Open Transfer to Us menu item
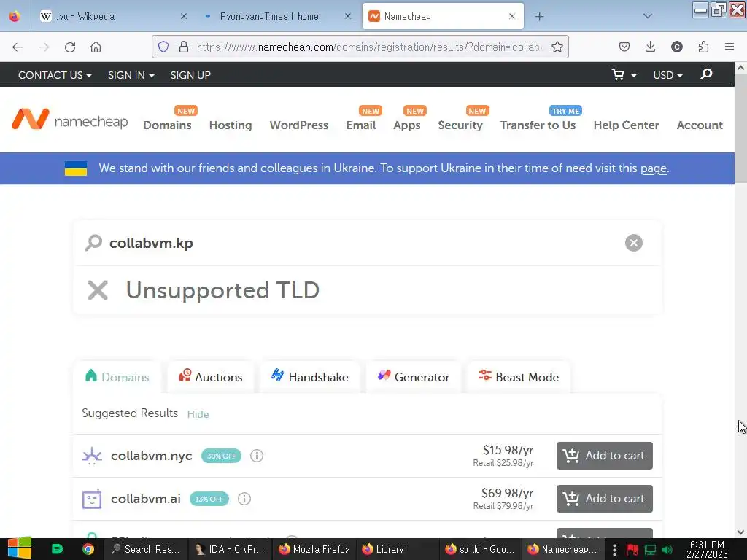747x560 pixels. point(538,125)
